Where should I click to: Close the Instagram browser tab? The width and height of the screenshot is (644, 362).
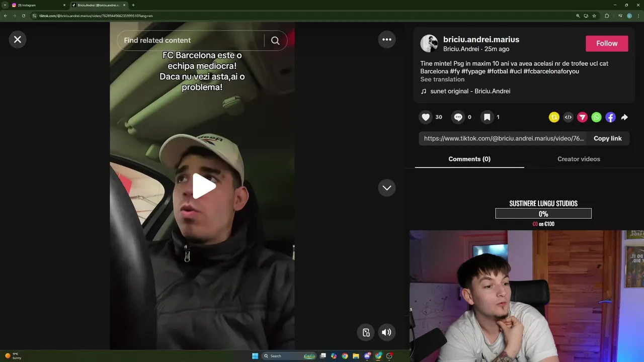(x=64, y=5)
